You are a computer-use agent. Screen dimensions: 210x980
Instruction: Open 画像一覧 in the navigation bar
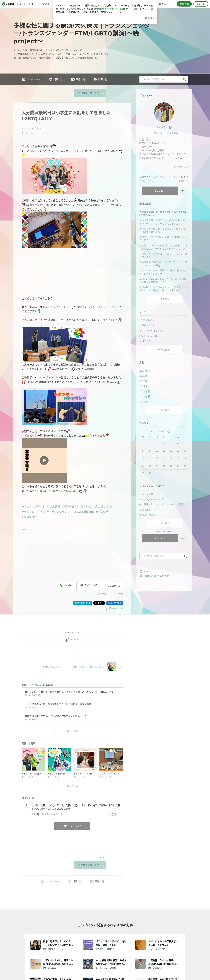click(x=78, y=80)
